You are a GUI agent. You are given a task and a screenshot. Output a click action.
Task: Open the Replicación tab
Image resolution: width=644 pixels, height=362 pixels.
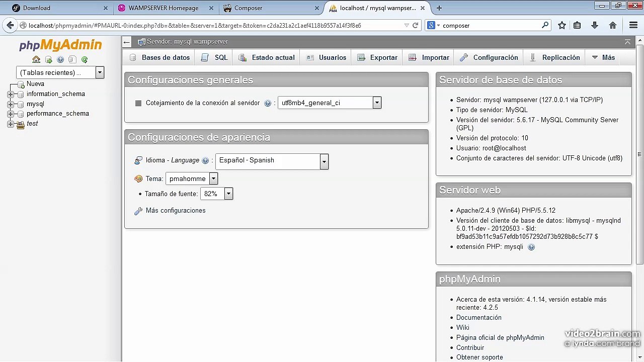click(x=555, y=57)
